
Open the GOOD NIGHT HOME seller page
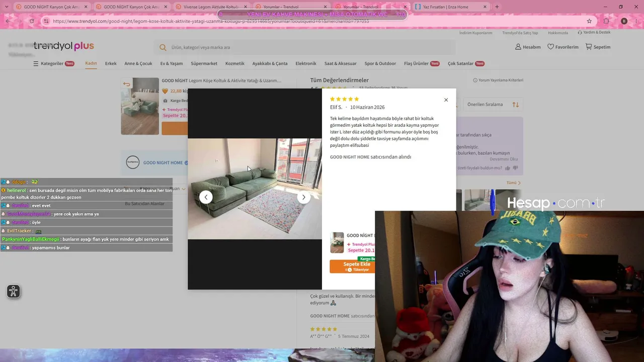[x=163, y=163]
